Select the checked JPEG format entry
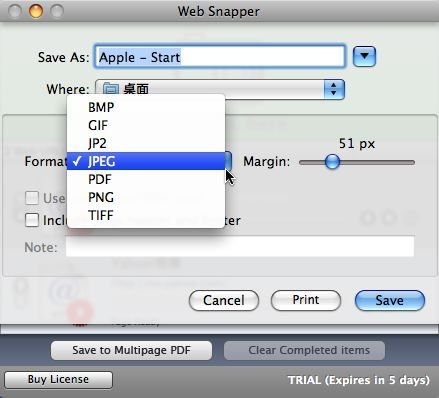 pos(146,161)
